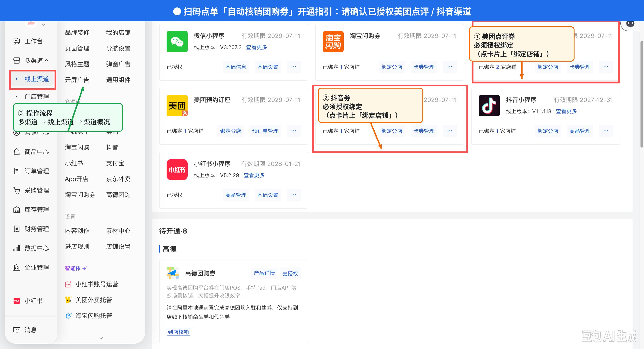Open the more menu on 抖音小程序 card
This screenshot has height=349, width=644.
(605, 131)
